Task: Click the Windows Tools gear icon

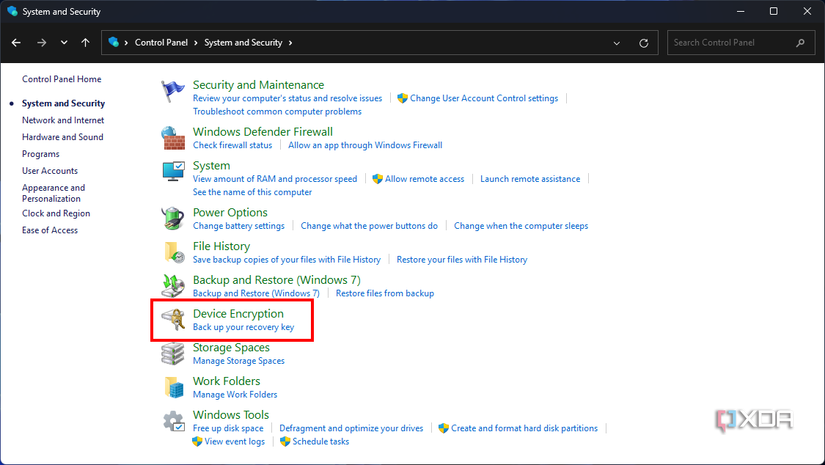Action: pyautogui.click(x=174, y=421)
